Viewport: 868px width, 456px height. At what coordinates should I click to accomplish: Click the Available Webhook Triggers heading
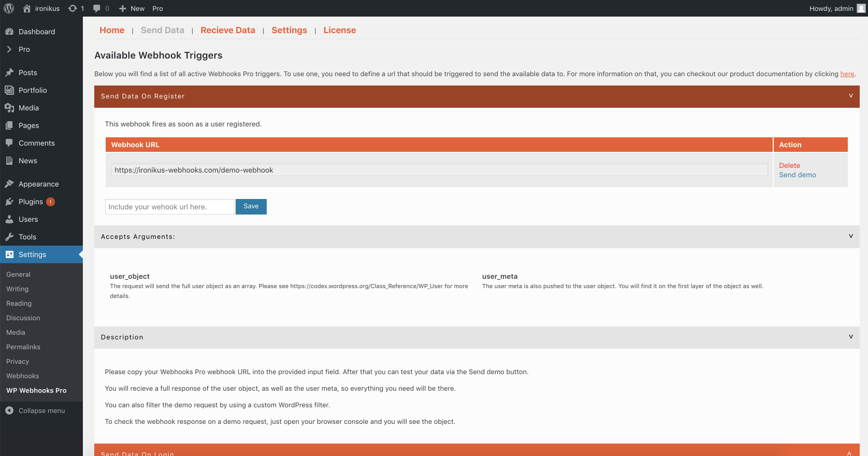click(158, 55)
